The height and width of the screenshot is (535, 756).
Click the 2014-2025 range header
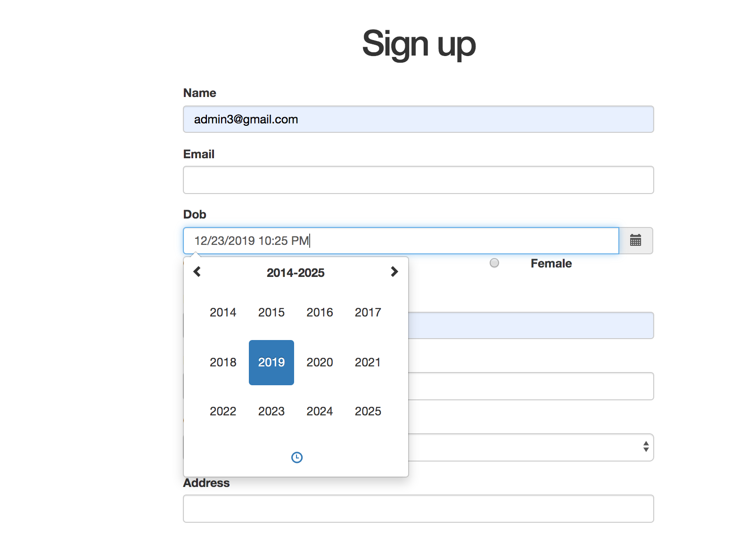296,273
